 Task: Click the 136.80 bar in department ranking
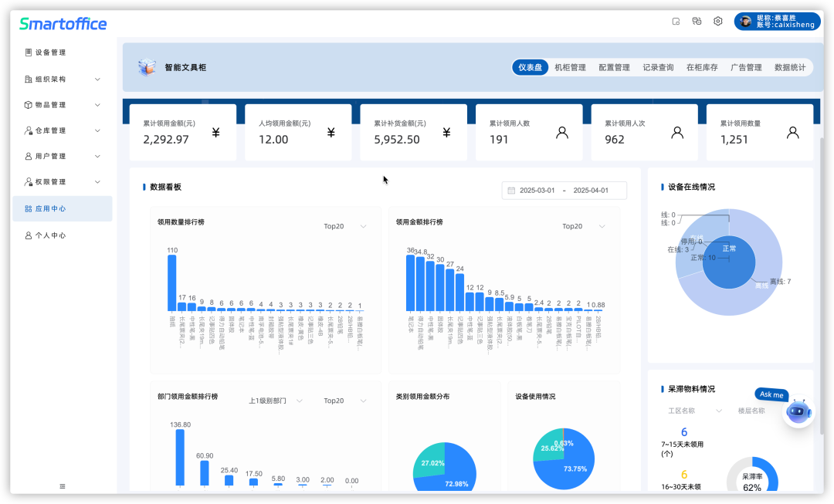click(180, 457)
